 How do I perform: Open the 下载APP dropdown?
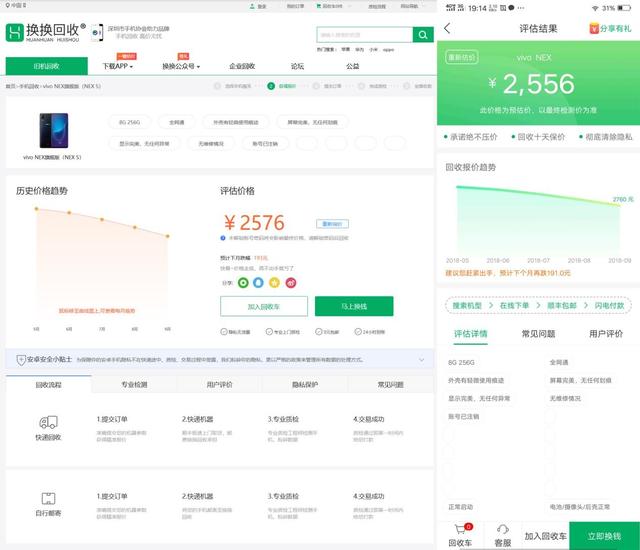click(x=118, y=66)
